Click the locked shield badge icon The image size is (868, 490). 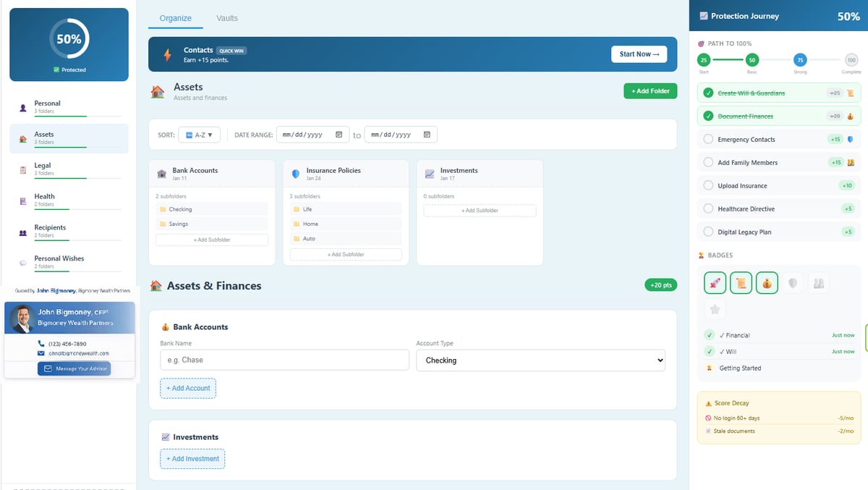(x=793, y=283)
